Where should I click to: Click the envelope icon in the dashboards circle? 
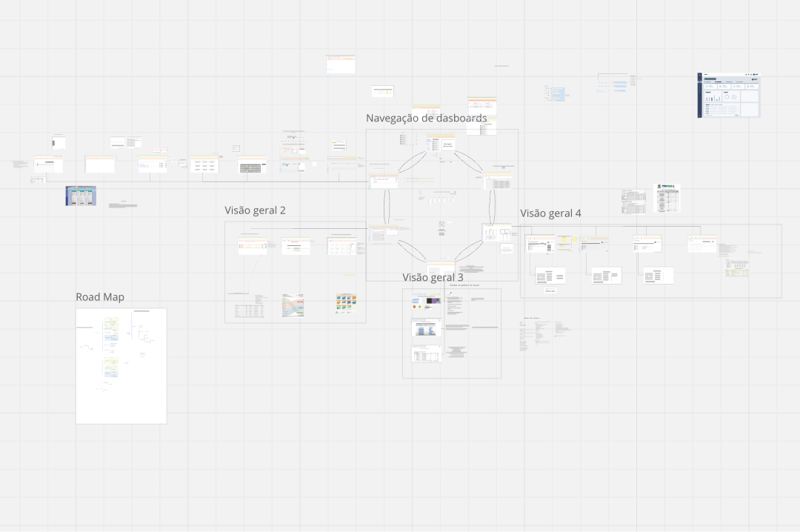pyautogui.click(x=441, y=225)
